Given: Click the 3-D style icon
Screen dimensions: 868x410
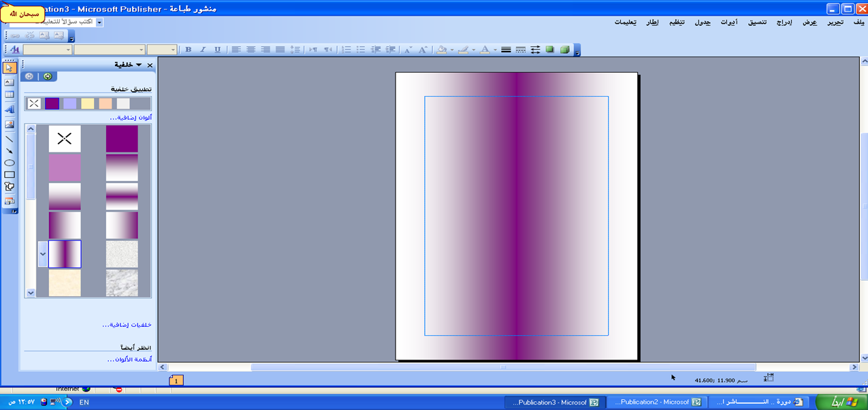Looking at the screenshot, I should 564,50.
